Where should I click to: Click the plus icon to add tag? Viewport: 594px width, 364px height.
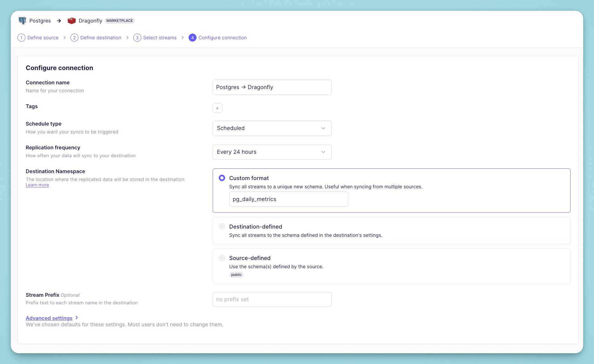(217, 108)
